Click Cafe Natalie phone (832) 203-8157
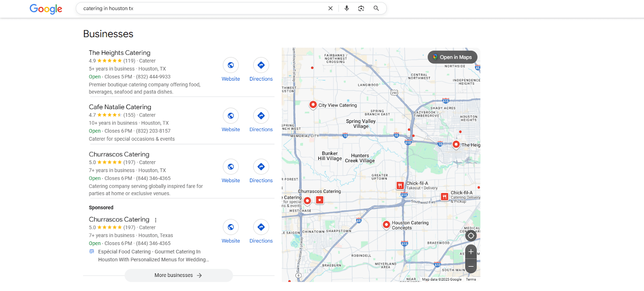 pos(153,131)
